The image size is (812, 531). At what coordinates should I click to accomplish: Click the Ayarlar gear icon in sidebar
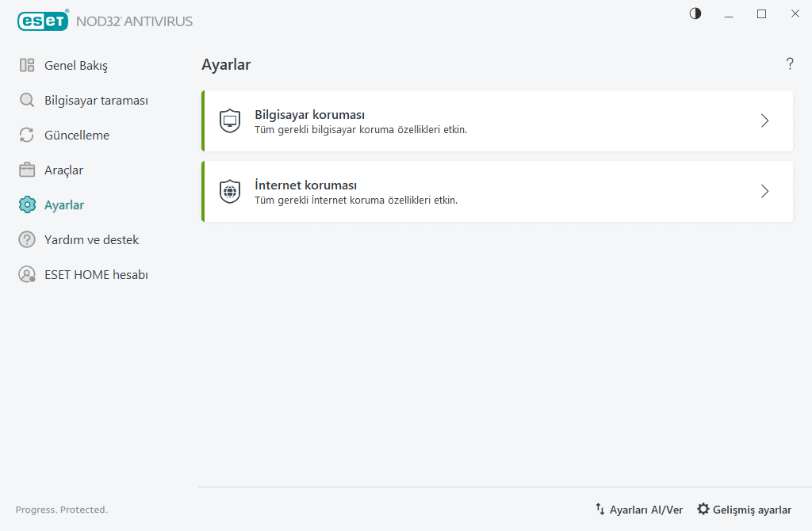coord(27,205)
